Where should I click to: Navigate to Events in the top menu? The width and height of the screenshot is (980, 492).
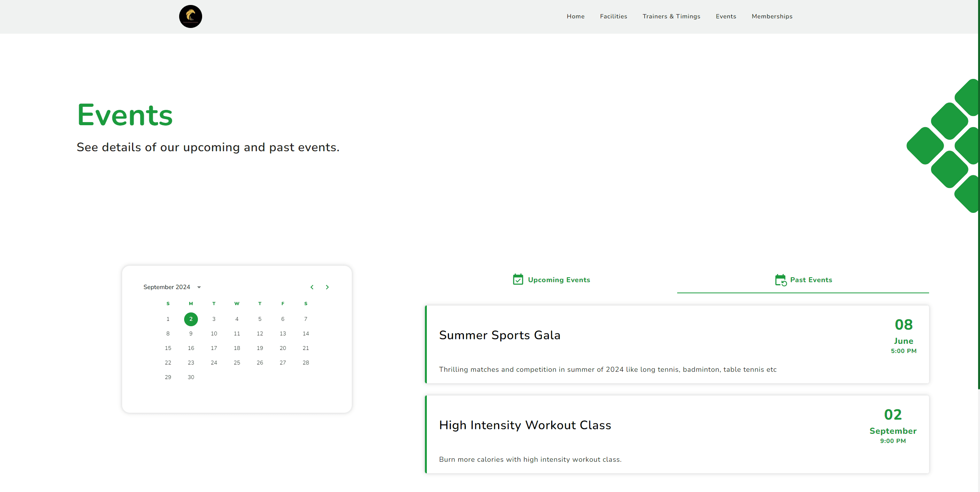point(726,16)
